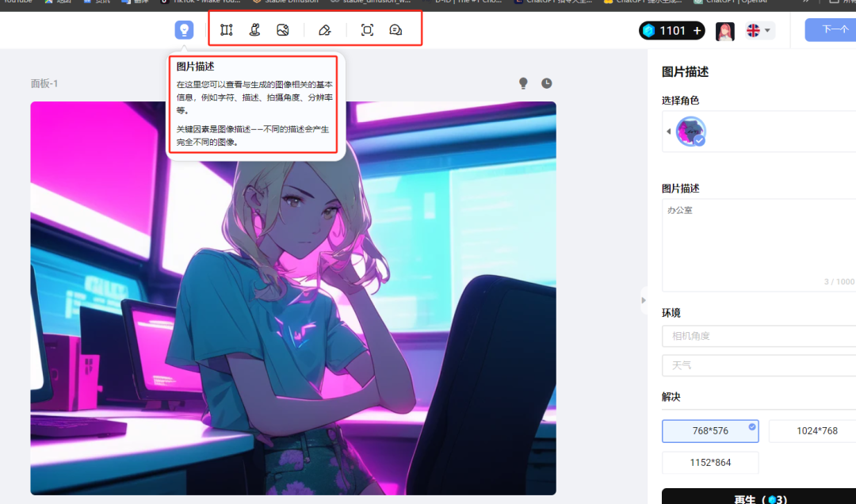Collapse right panel with side arrow
The image size is (856, 504).
tap(643, 300)
